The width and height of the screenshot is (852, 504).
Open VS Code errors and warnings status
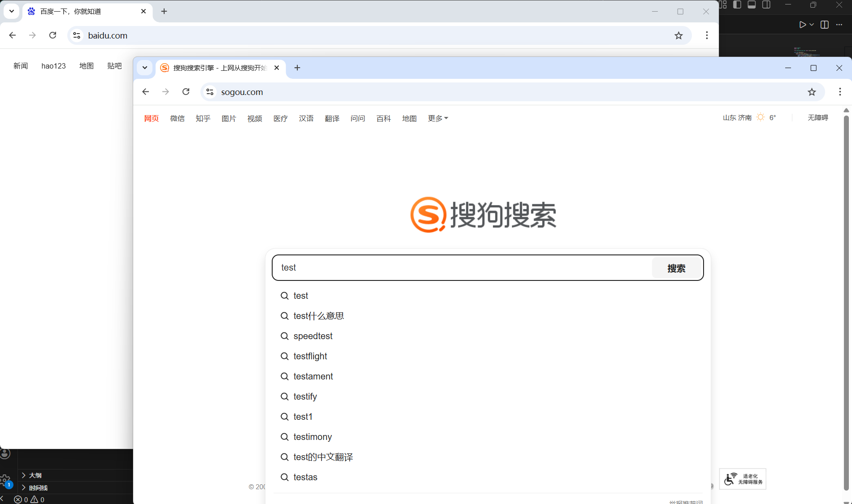coord(29,500)
